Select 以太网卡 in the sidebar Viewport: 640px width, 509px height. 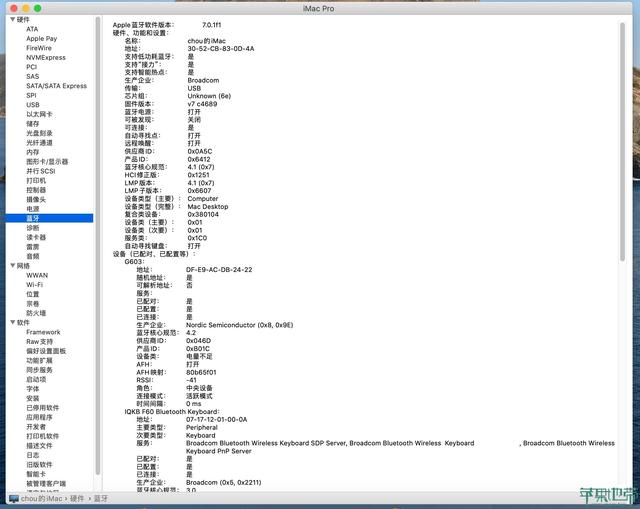[x=39, y=114]
